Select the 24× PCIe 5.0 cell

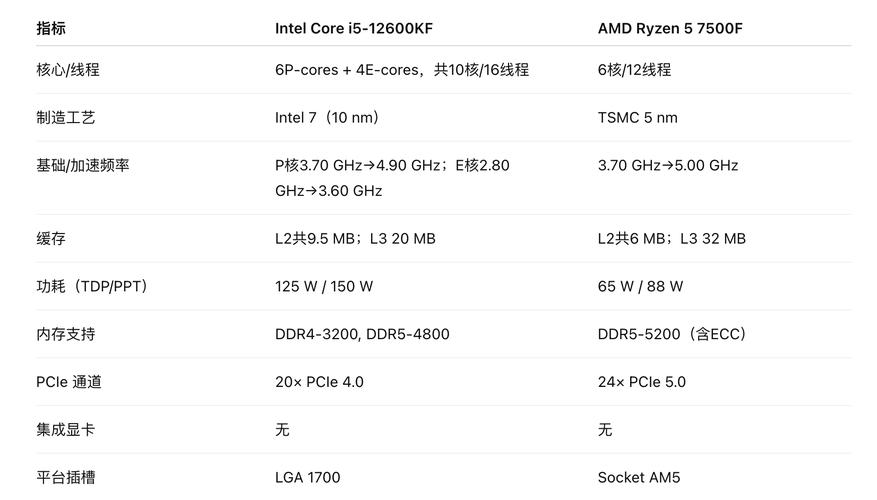tap(641, 382)
